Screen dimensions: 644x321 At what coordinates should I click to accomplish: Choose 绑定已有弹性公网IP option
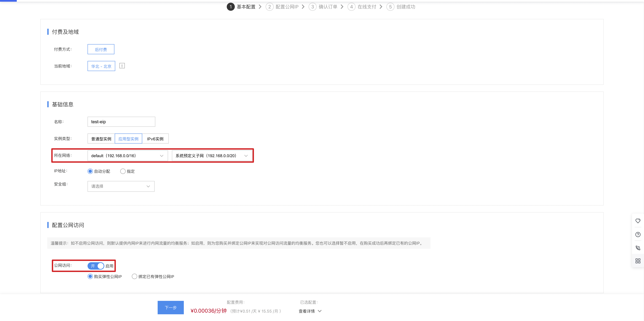[153, 277]
